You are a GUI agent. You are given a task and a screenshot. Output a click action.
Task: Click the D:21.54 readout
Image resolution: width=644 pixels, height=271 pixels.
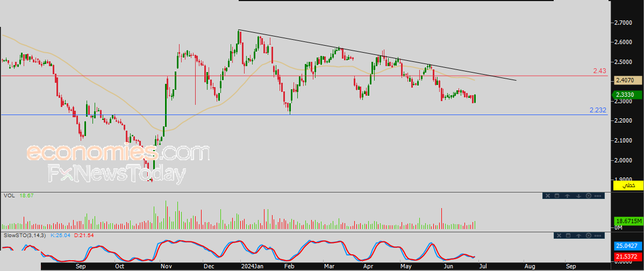[x=84, y=236]
